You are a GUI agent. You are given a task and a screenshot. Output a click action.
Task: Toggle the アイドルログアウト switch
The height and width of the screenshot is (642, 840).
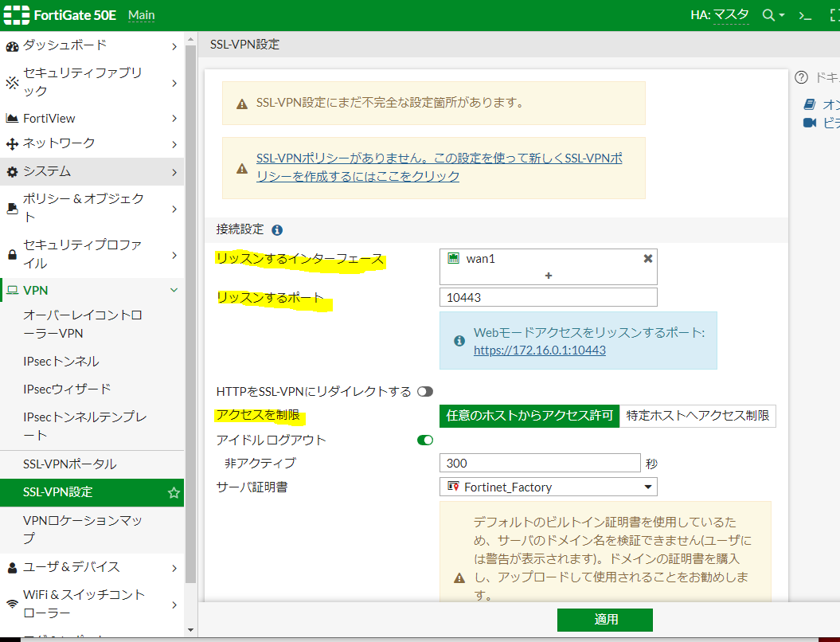pos(425,440)
